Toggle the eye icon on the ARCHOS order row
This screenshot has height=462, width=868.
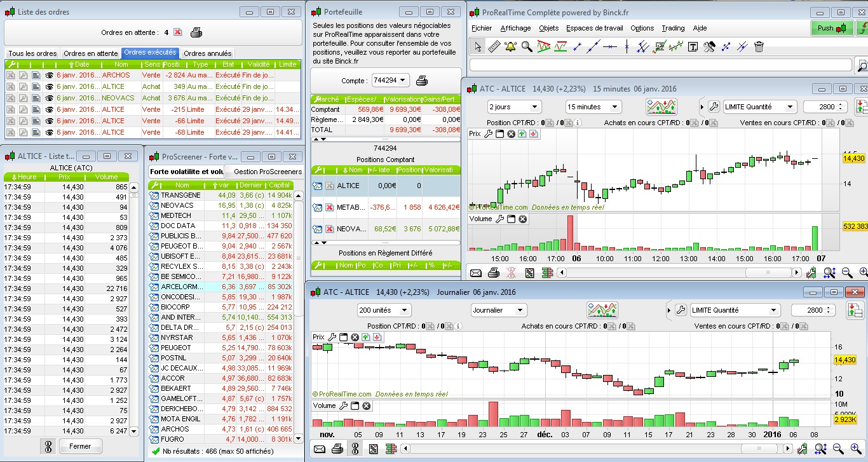(49, 75)
